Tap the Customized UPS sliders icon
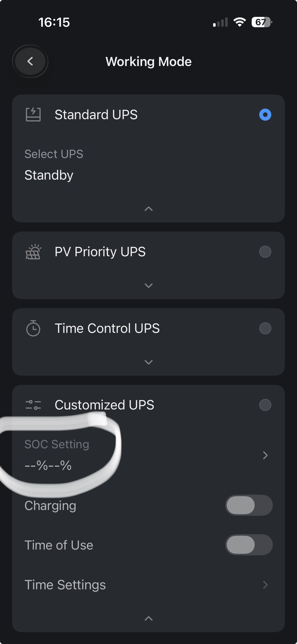Image resolution: width=297 pixels, height=644 pixels. pos(33,405)
